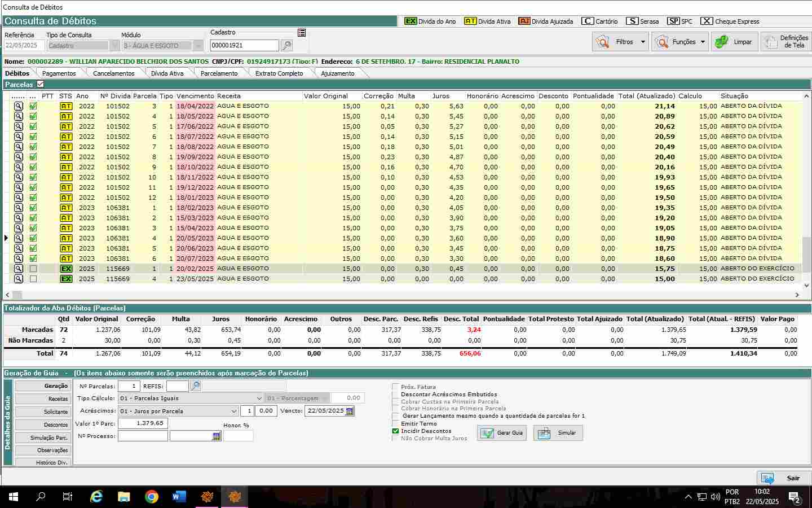812x508 pixels.
Task: Click the calendar icon beside Nº Processo
Action: pyautogui.click(x=217, y=436)
